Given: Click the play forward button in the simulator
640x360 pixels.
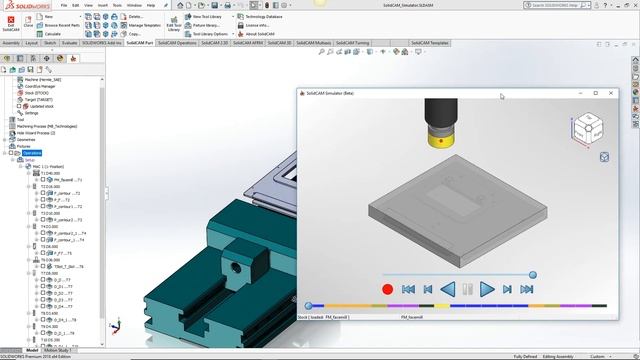Looking at the screenshot, I should 487,289.
